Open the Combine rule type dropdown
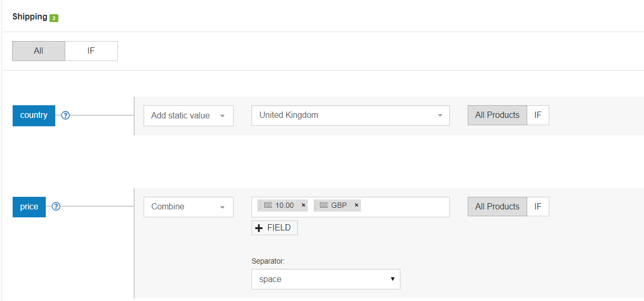Viewport: 644px width, 301px height. pyautogui.click(x=188, y=207)
